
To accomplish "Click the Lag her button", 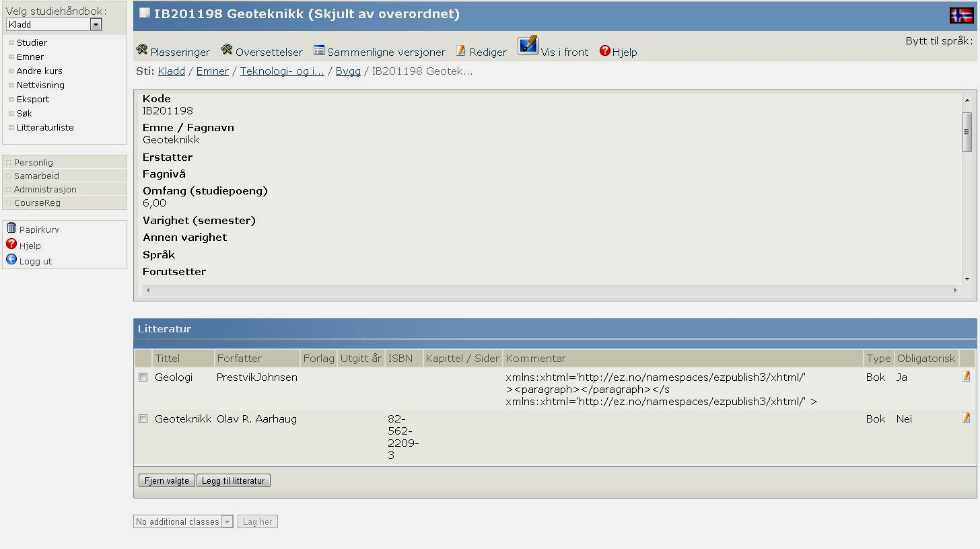I will 257,521.
